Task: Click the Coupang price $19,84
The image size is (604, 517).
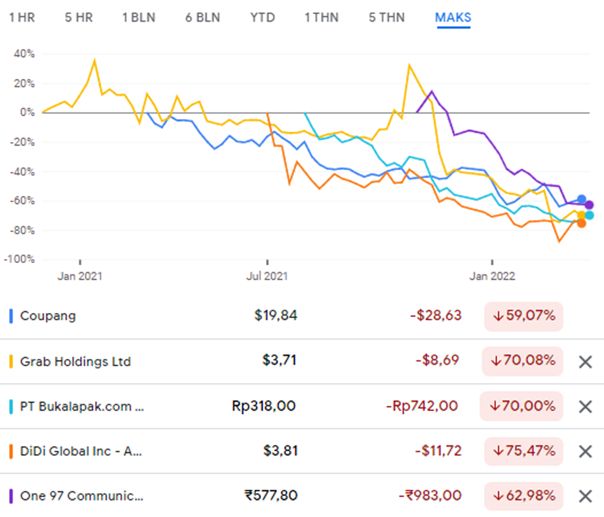Action: [x=276, y=316]
